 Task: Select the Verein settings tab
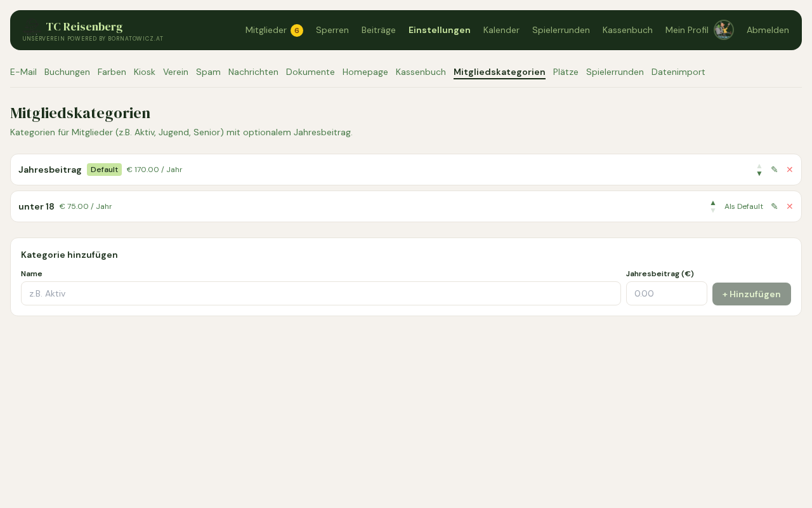coord(176,72)
